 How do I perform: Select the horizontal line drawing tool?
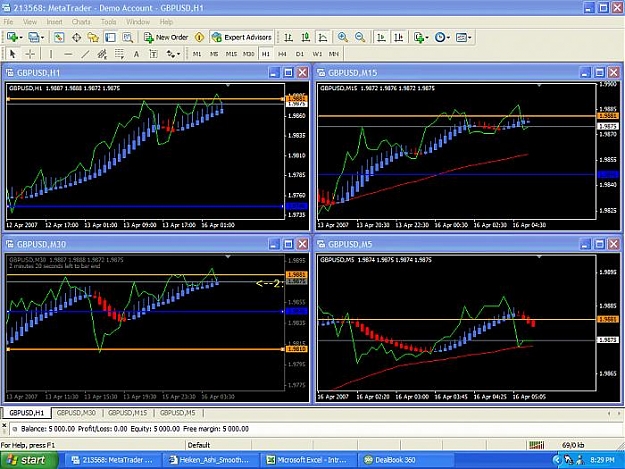(68, 54)
